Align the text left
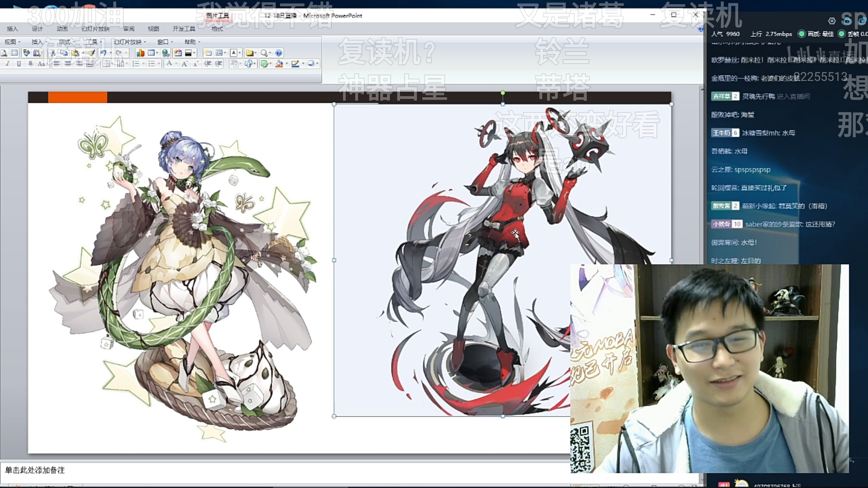This screenshot has width=868, height=488. (57, 64)
